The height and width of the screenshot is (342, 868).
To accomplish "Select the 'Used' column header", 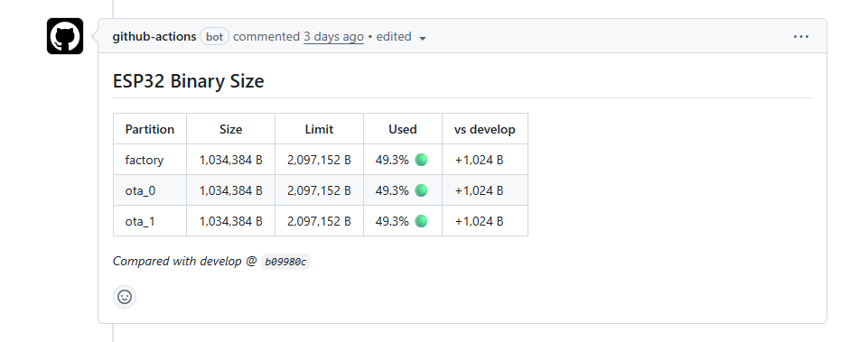I will tap(403, 130).
